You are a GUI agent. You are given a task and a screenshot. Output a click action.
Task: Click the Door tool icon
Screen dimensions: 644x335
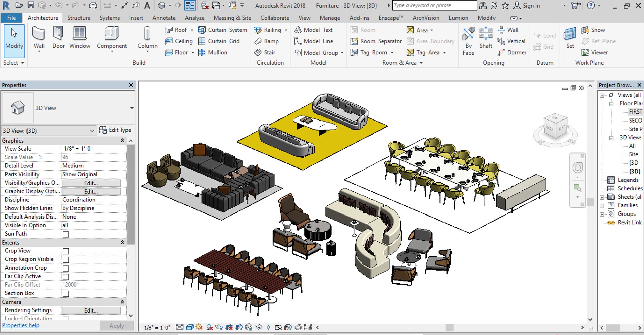(x=58, y=34)
